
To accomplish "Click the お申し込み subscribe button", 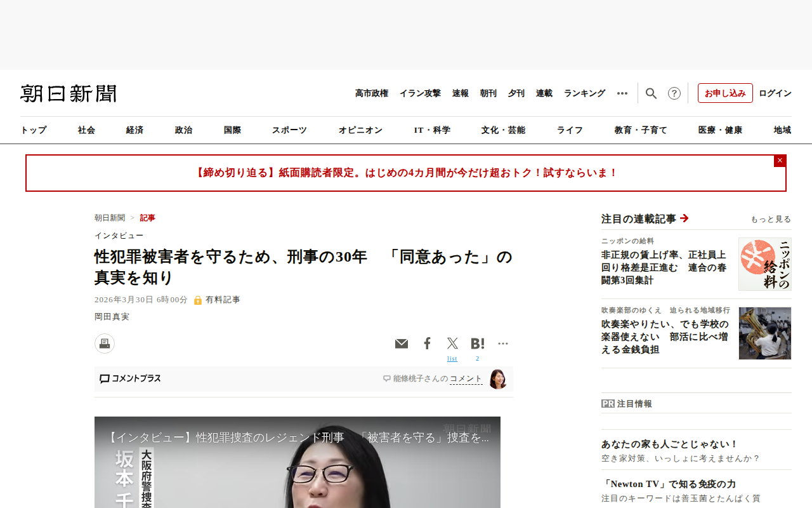I will tap(725, 93).
